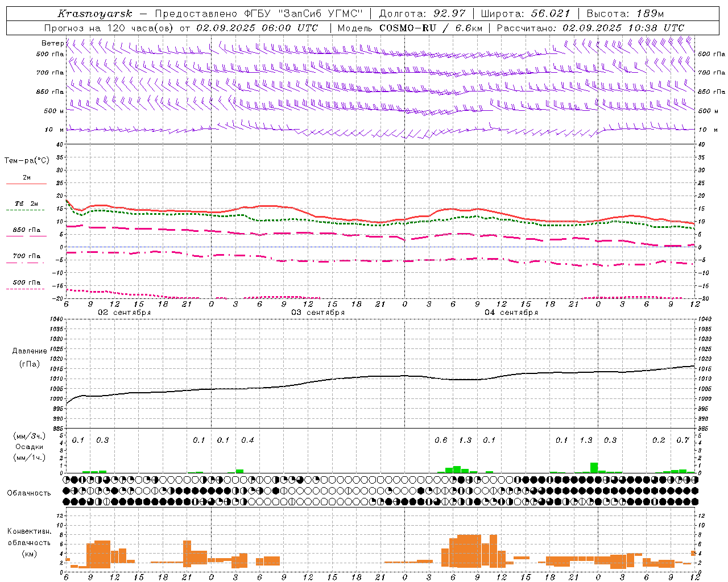Click the Тем-ра(°C) panel label
The width and height of the screenshot is (728, 582).
26,161
